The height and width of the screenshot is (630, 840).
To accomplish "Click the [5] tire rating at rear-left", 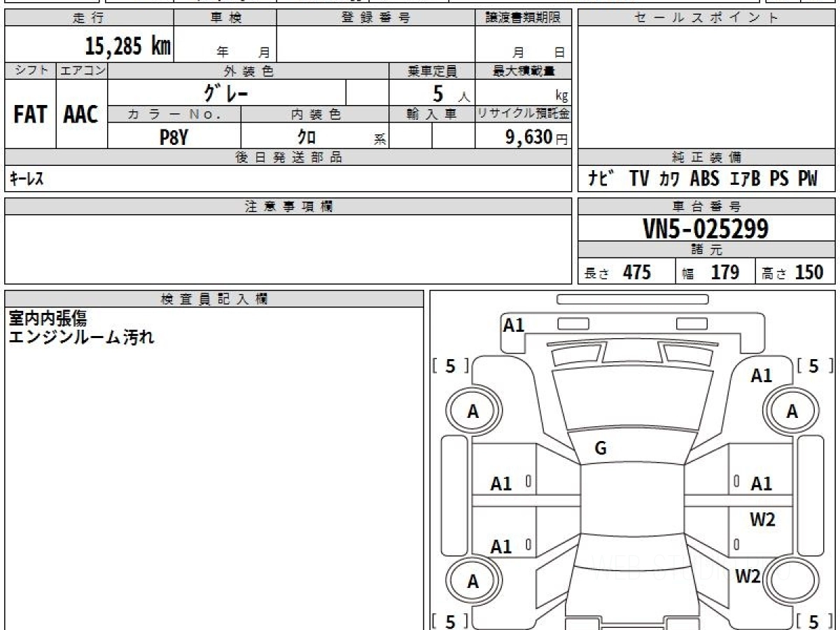I will coord(449,621).
